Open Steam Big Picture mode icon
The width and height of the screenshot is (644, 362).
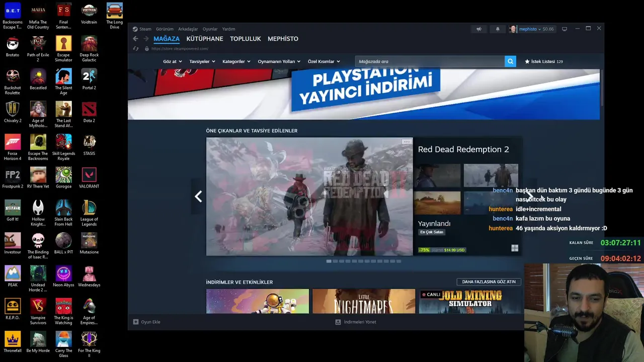[565, 29]
